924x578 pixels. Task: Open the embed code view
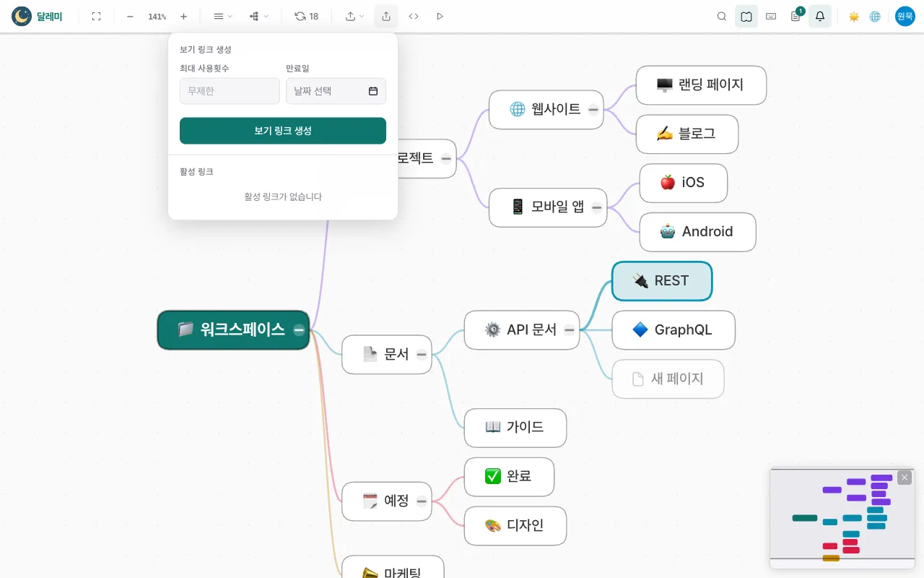414,16
